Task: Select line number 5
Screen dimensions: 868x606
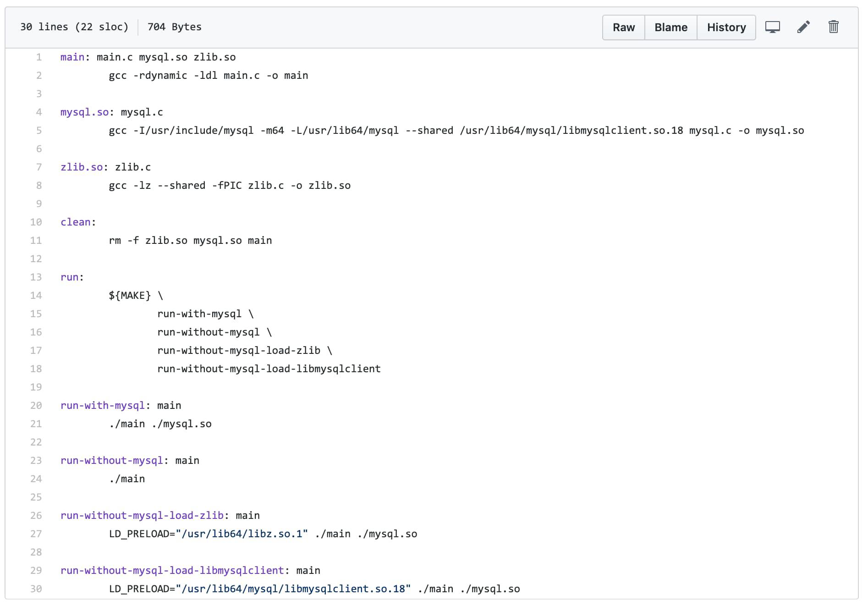Action: point(39,131)
